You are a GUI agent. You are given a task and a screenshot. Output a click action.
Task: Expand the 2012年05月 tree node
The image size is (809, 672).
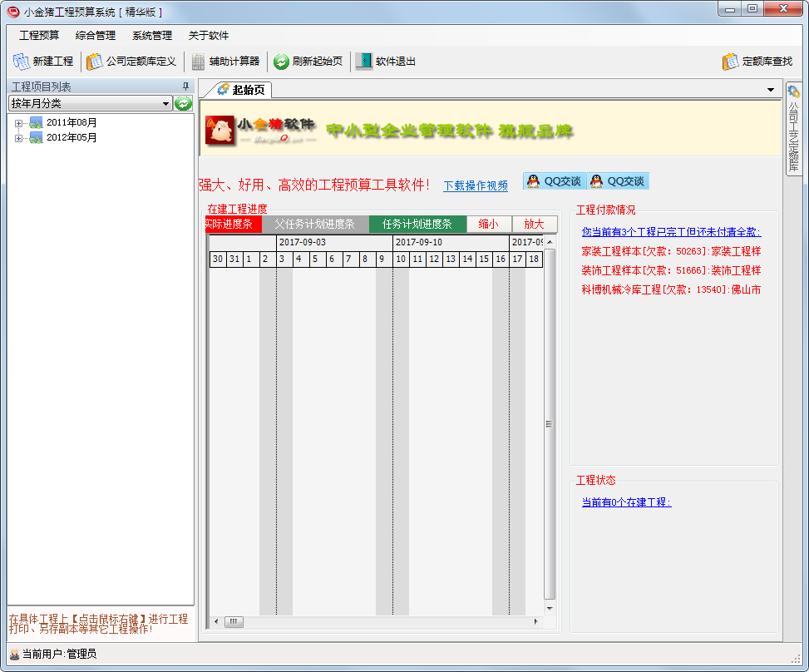click(18, 138)
